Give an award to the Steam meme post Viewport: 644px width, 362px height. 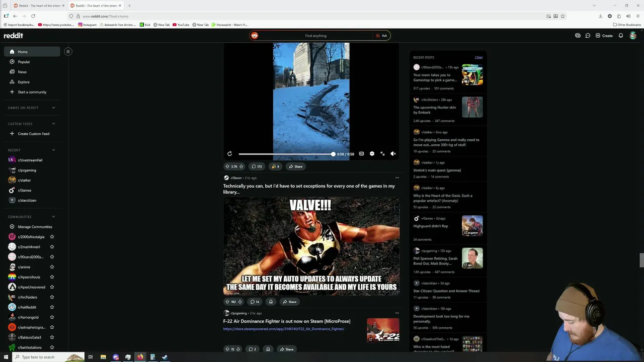tap(271, 302)
